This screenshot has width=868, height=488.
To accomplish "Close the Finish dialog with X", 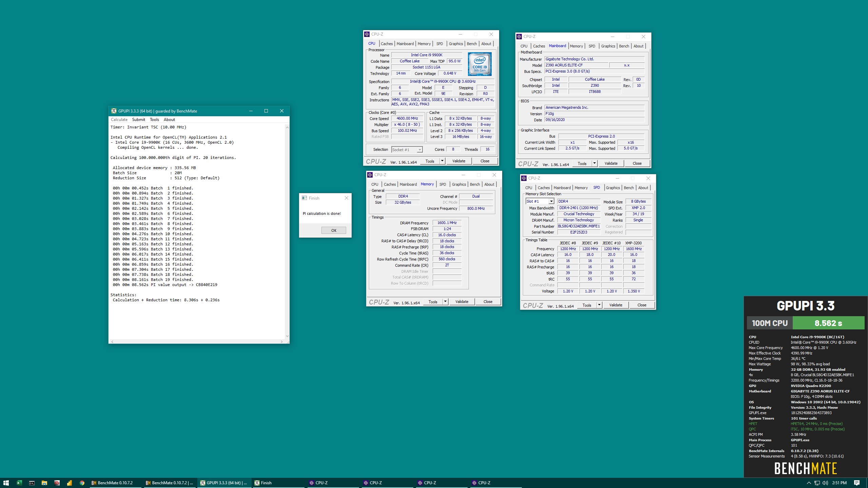I will (346, 198).
